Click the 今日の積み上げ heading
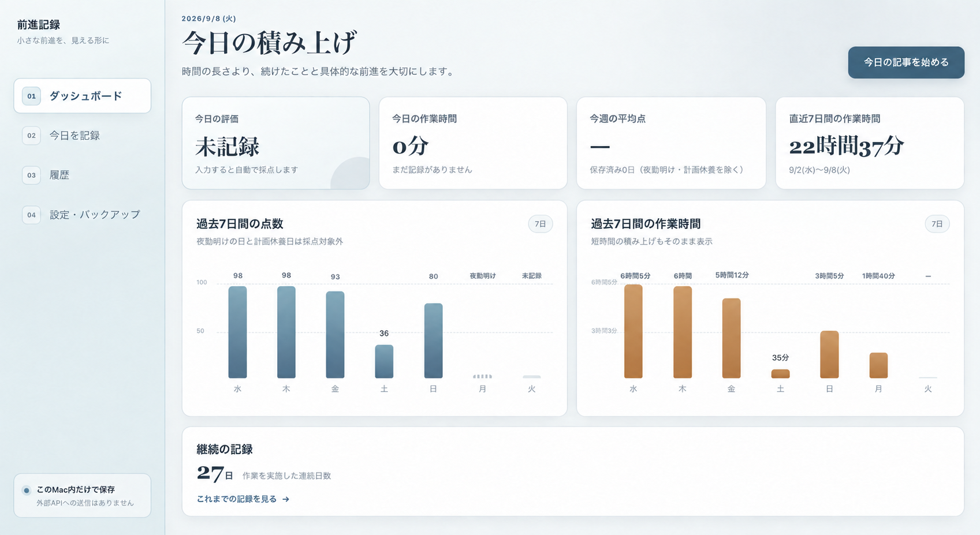Image resolution: width=980 pixels, height=535 pixels. (x=270, y=42)
